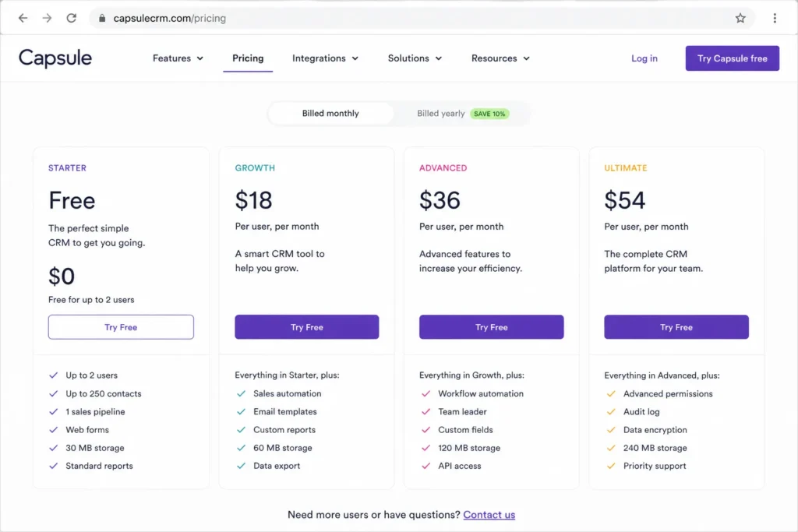Select Billed monthly option
798x532 pixels.
click(x=330, y=114)
